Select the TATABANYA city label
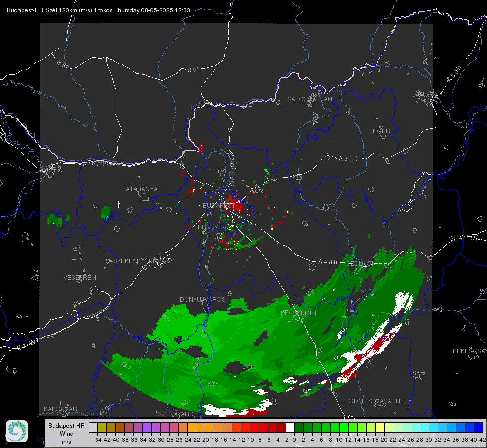The width and height of the screenshot is (487, 448). (140, 189)
